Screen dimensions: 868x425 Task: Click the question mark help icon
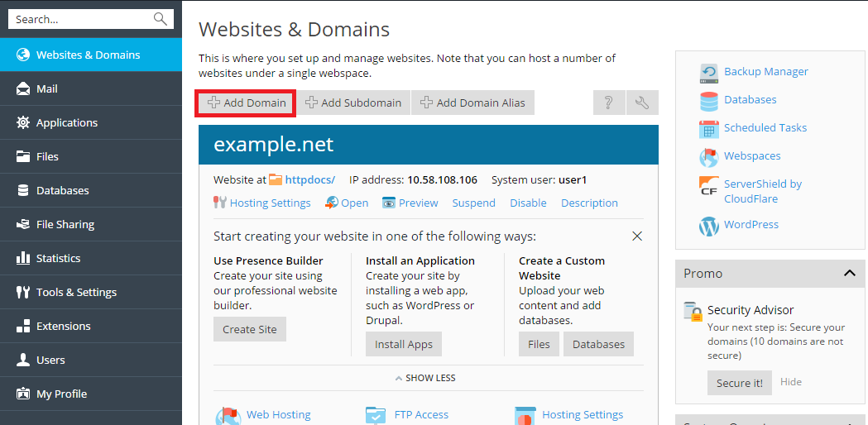[x=609, y=103]
